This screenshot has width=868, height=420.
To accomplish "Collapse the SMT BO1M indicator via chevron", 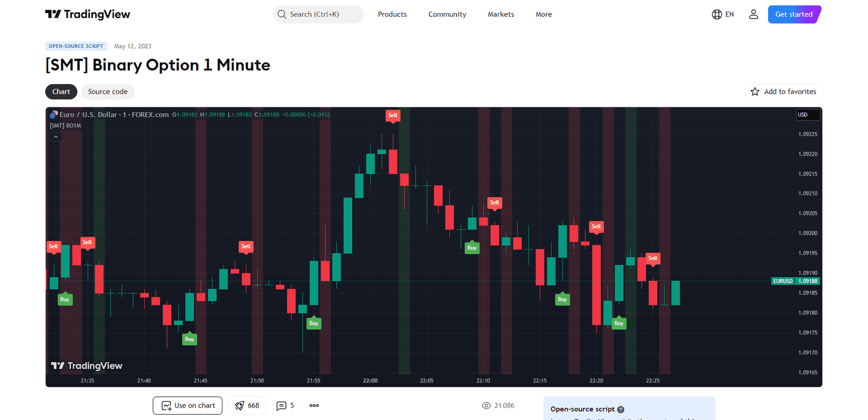I will pyautogui.click(x=55, y=136).
